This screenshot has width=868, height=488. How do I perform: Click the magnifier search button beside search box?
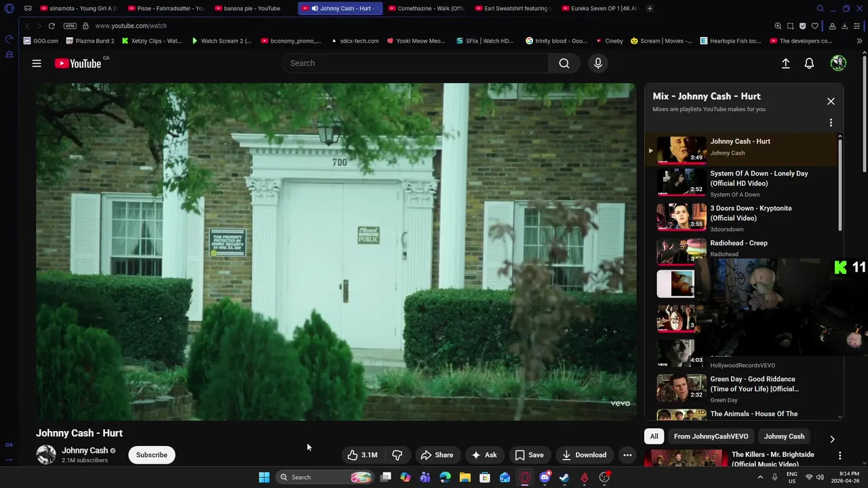[x=564, y=63]
